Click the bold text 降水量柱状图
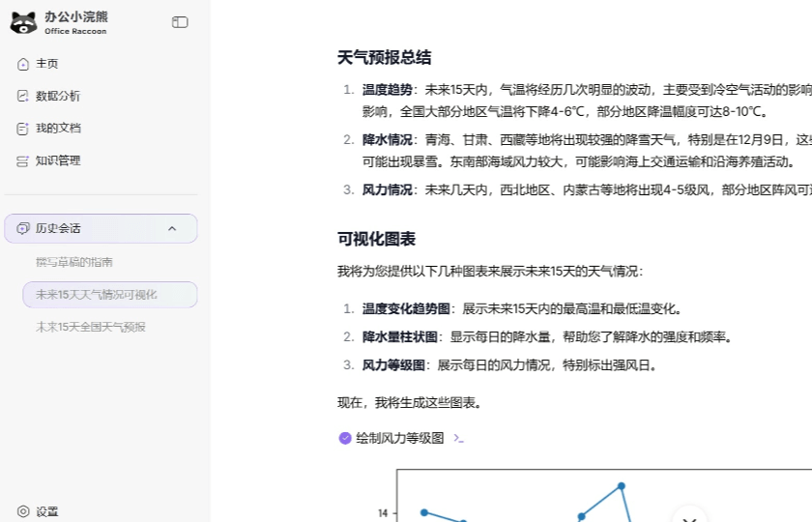812x522 pixels. point(399,337)
